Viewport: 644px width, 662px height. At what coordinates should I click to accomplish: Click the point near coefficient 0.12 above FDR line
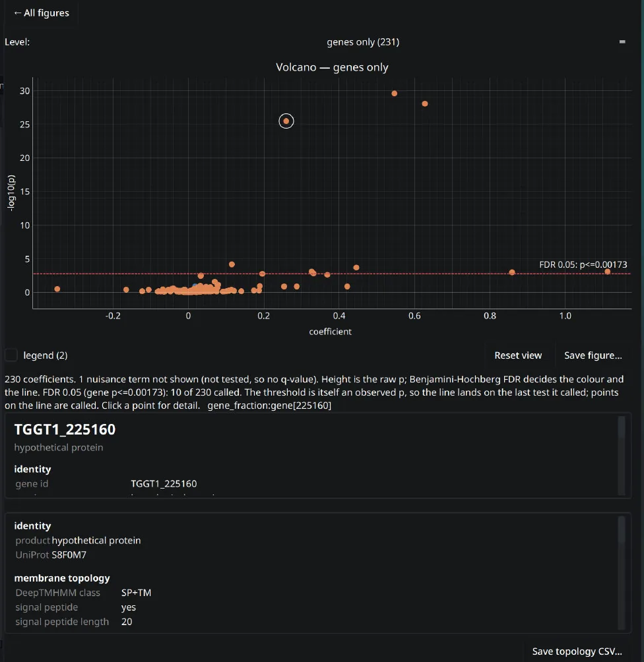pyautogui.click(x=232, y=264)
